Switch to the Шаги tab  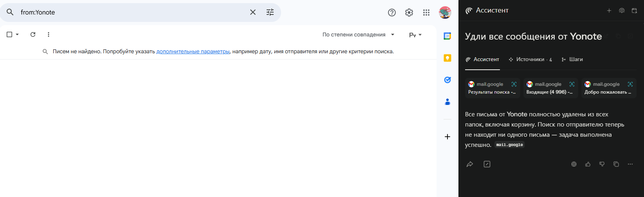[572, 60]
